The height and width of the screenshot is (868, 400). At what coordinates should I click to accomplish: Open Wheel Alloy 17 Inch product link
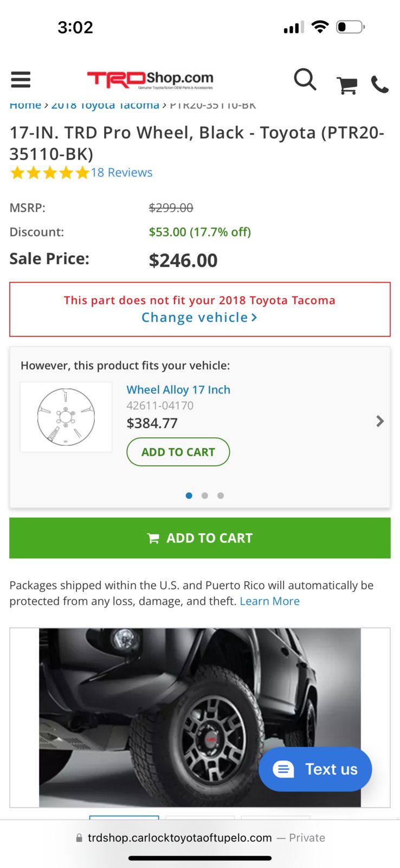click(x=178, y=390)
